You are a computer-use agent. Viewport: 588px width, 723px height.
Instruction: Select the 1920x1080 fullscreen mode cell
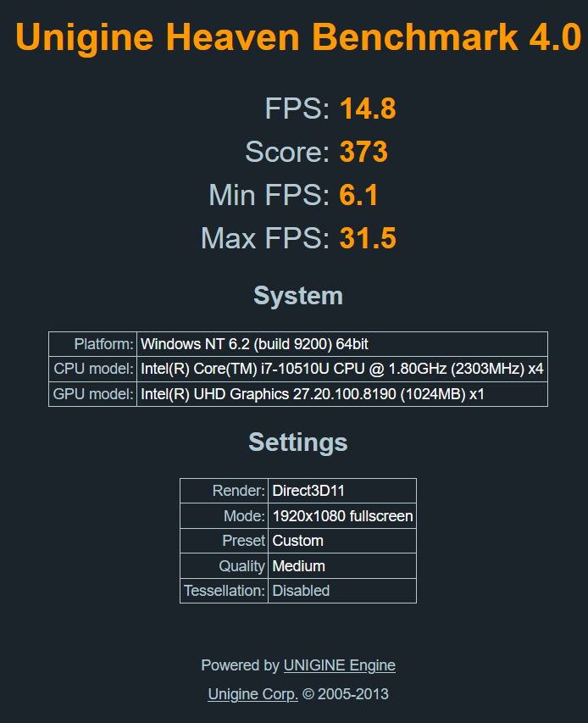342,516
